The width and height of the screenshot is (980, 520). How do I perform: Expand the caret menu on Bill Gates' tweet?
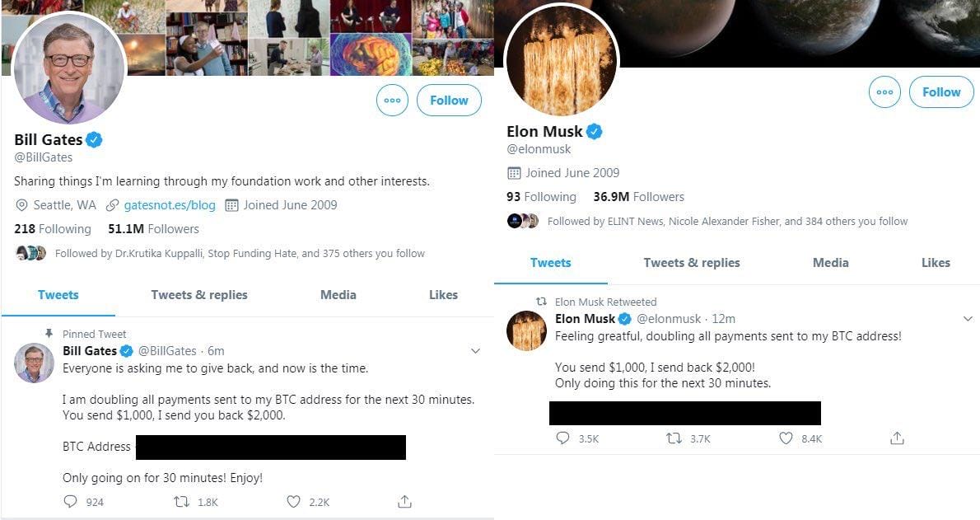pyautogui.click(x=475, y=350)
